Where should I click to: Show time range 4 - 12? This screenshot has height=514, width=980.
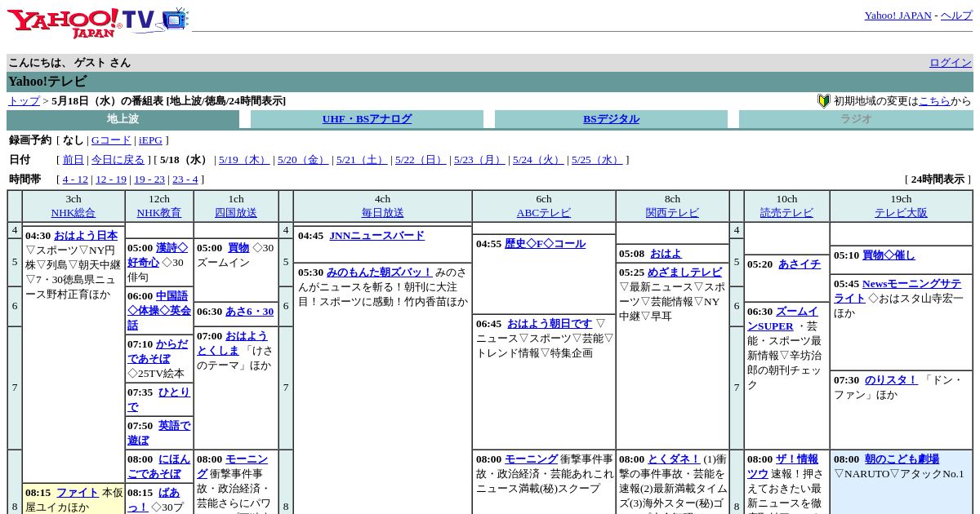[x=75, y=179]
